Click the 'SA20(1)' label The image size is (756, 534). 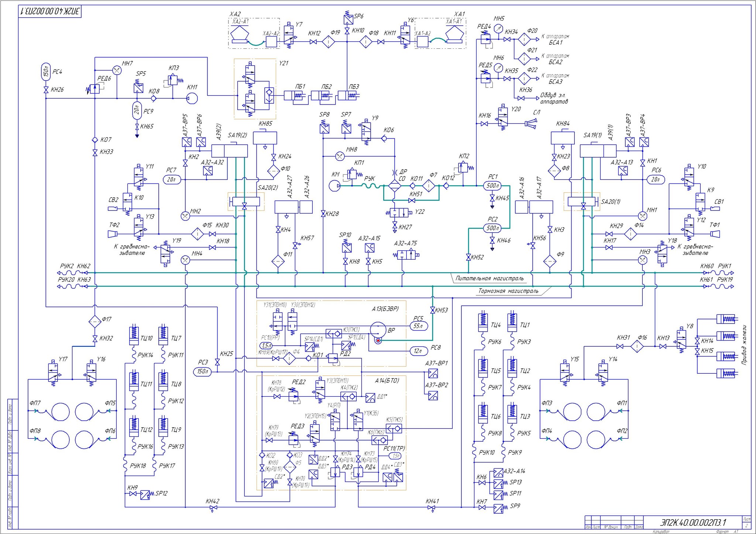(x=611, y=202)
